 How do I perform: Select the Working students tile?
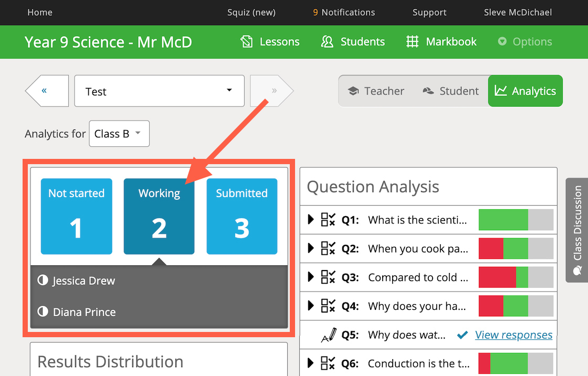[x=159, y=217]
